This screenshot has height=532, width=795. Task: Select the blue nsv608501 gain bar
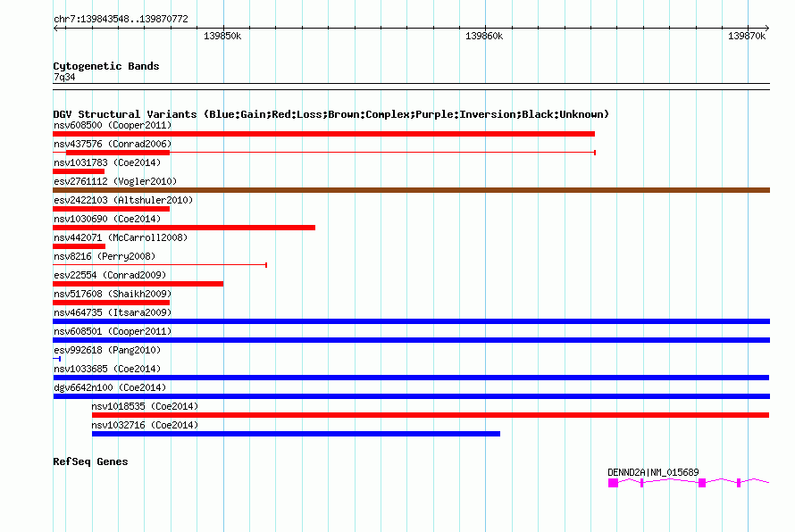[411, 340]
